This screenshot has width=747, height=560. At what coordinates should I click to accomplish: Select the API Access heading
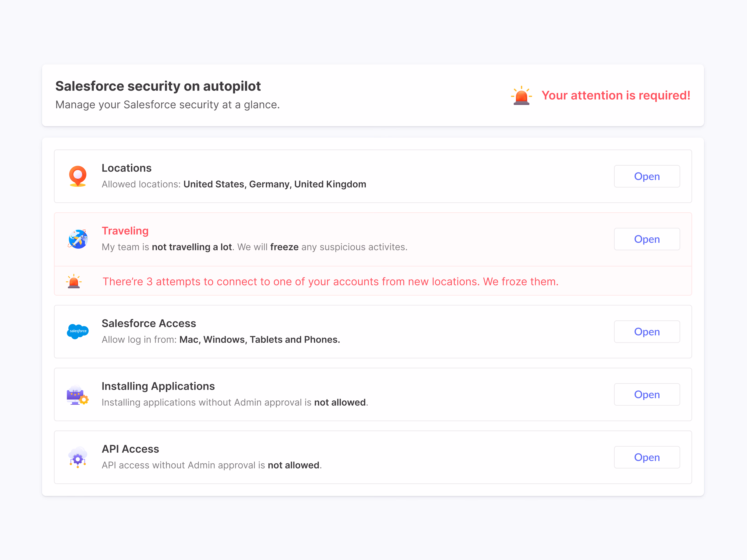130,449
